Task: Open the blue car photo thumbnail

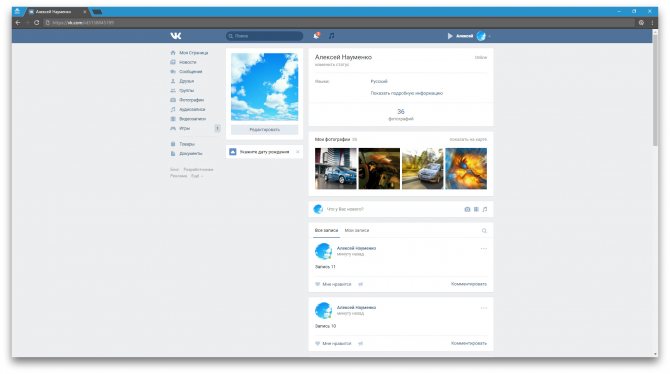Action: (x=335, y=168)
